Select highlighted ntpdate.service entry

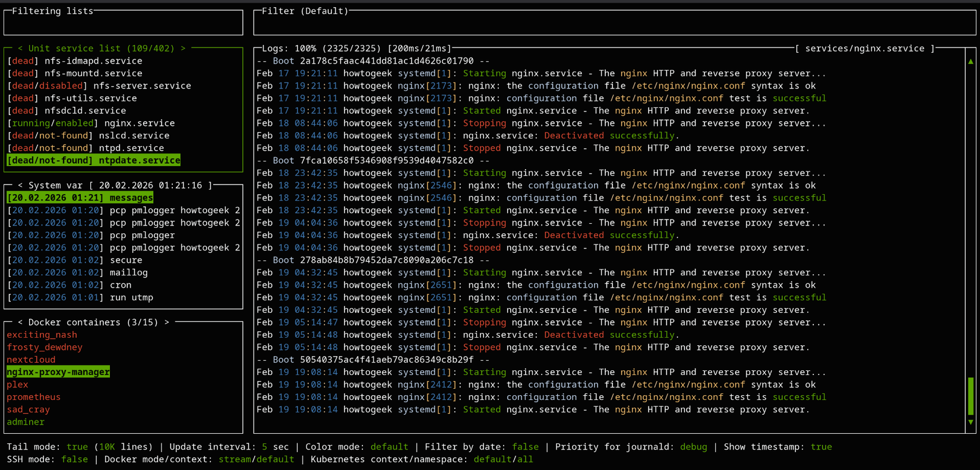[94, 161]
